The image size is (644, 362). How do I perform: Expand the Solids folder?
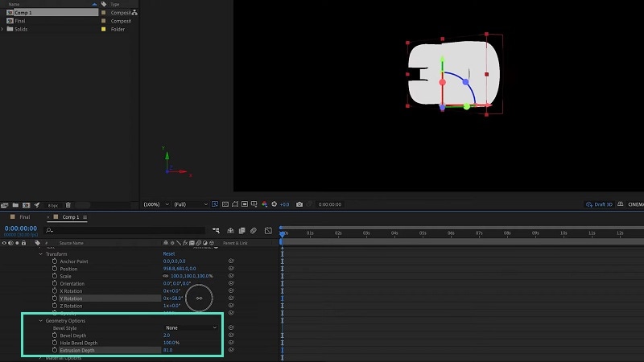click(2, 29)
